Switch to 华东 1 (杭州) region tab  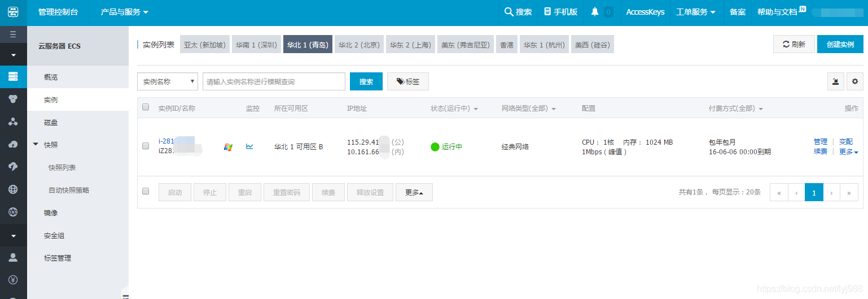tap(544, 45)
